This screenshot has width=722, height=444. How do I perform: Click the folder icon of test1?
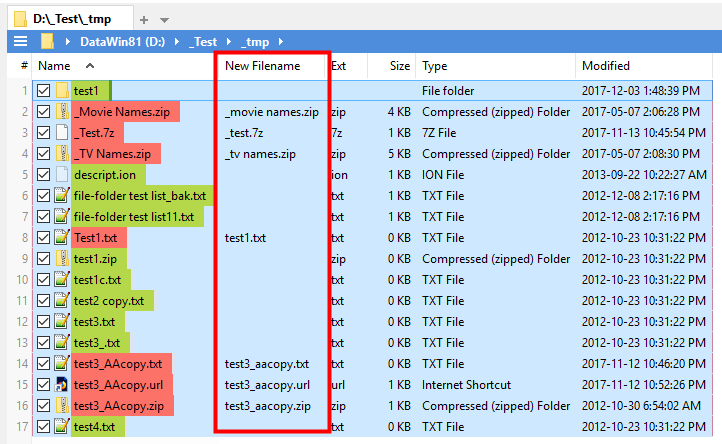tap(62, 91)
